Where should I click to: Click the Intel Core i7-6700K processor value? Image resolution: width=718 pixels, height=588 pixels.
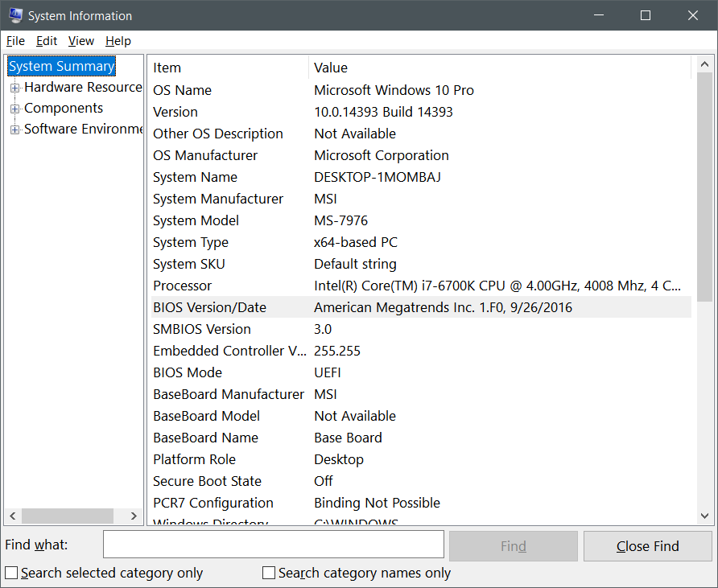coord(497,286)
